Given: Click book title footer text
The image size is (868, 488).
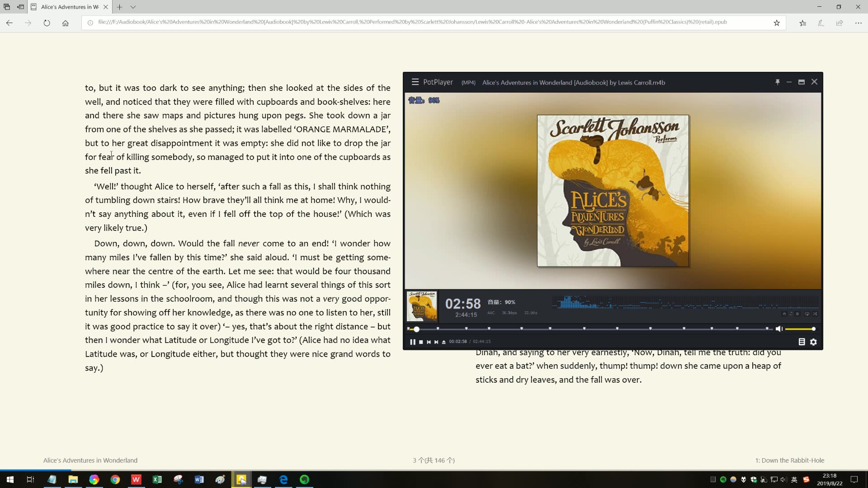Looking at the screenshot, I should point(90,460).
